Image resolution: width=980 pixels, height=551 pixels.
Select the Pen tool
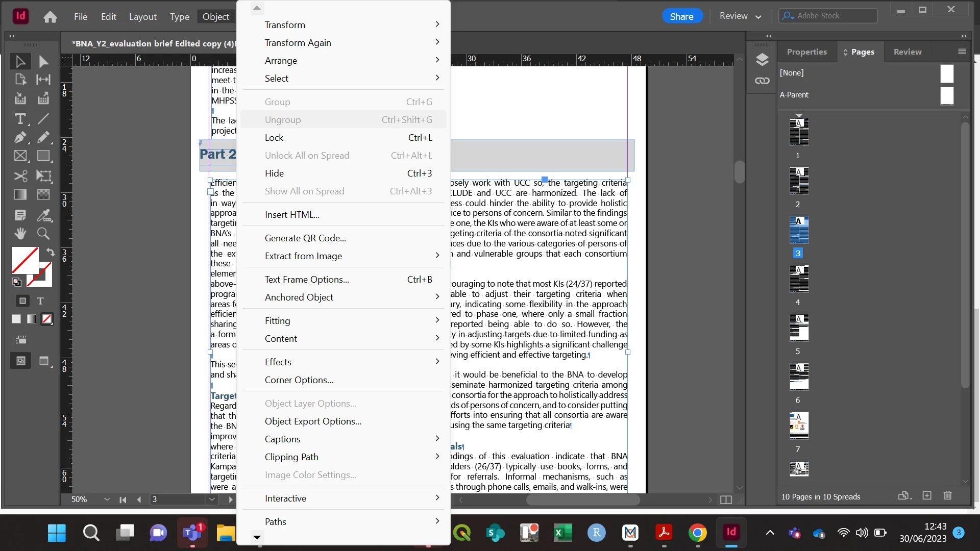[20, 137]
